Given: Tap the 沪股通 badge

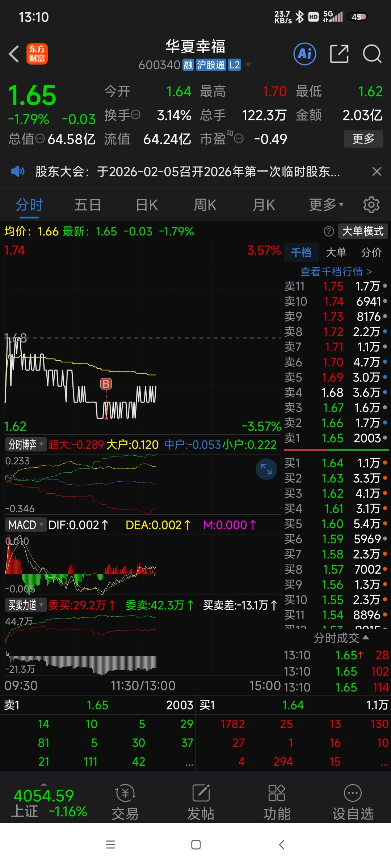Looking at the screenshot, I should pos(211,65).
